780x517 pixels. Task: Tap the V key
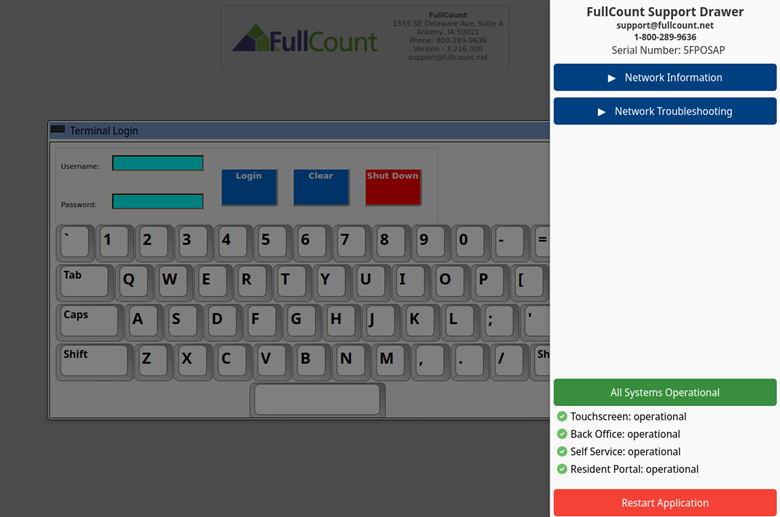point(273,362)
